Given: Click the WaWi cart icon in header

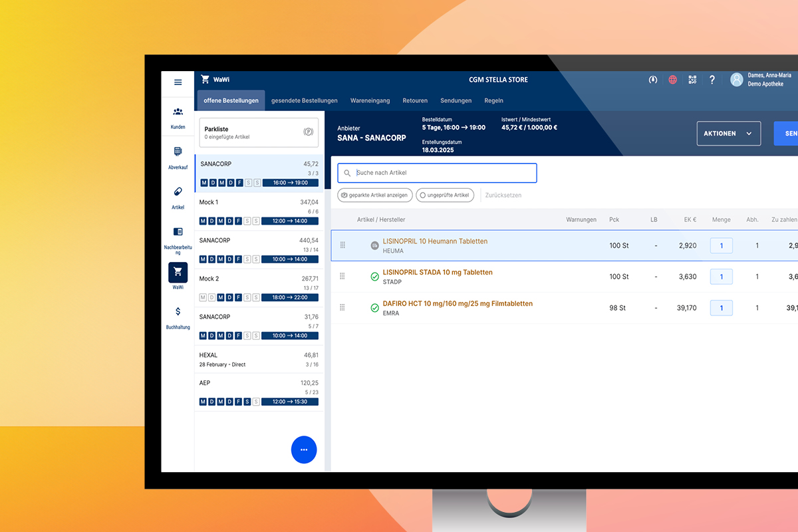Looking at the screenshot, I should click(x=205, y=80).
